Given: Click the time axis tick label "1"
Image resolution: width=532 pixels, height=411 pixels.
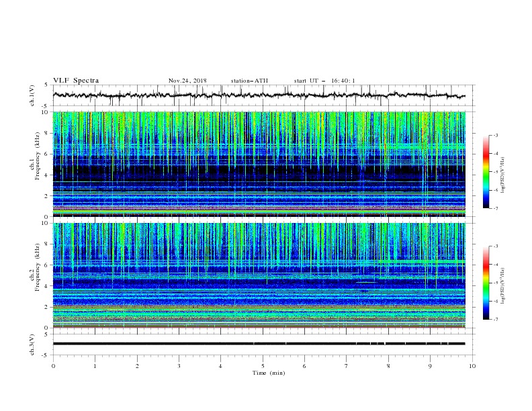Looking at the screenshot, I should tap(95, 366).
